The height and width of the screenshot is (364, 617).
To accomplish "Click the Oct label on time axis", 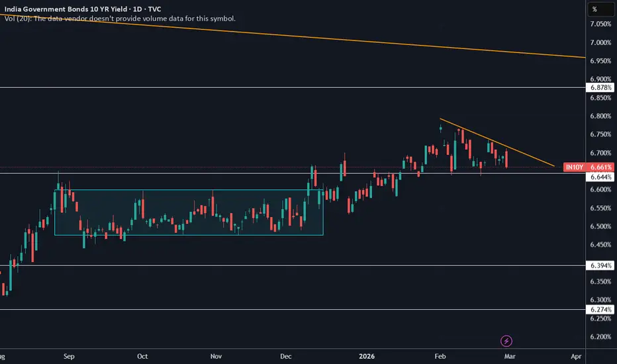I will click(x=142, y=356).
